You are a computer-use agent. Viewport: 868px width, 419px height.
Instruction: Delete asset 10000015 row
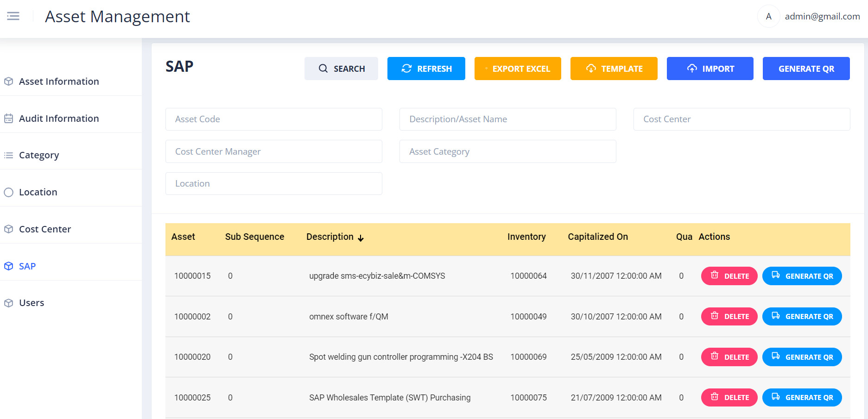pyautogui.click(x=729, y=276)
